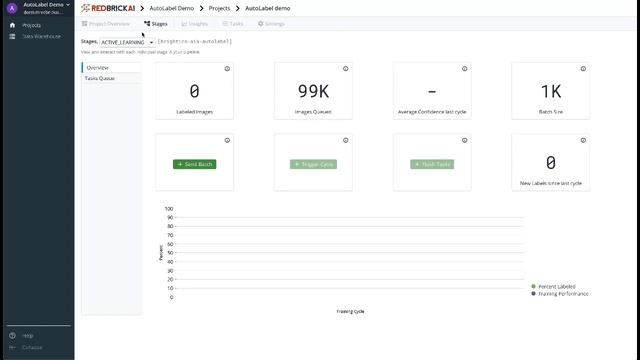Switch to Insights tab

point(194,24)
